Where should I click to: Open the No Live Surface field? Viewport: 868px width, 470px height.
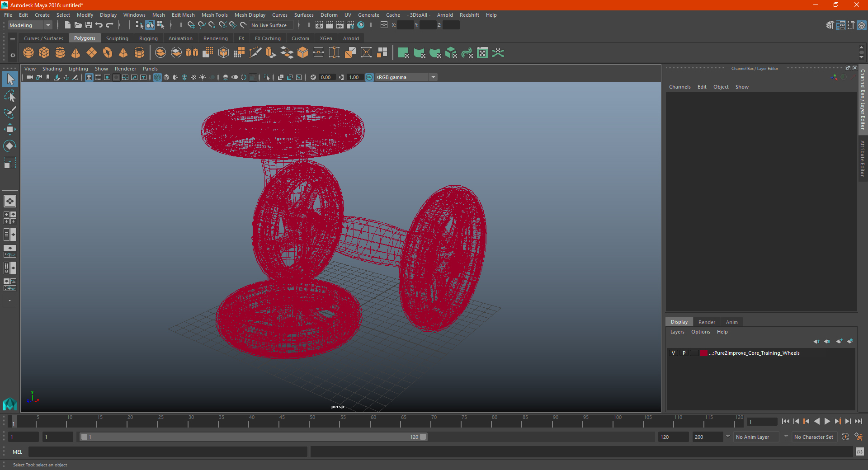pyautogui.click(x=272, y=25)
